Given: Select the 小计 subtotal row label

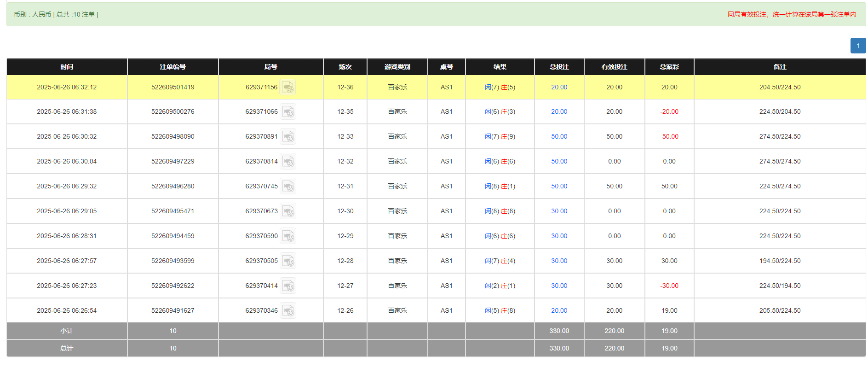Looking at the screenshot, I should 67,331.
